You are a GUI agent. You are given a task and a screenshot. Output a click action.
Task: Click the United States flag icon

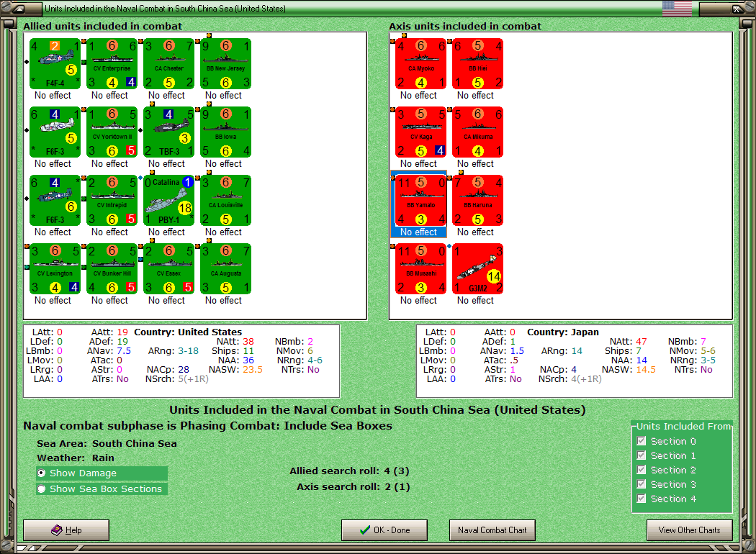(677, 8)
